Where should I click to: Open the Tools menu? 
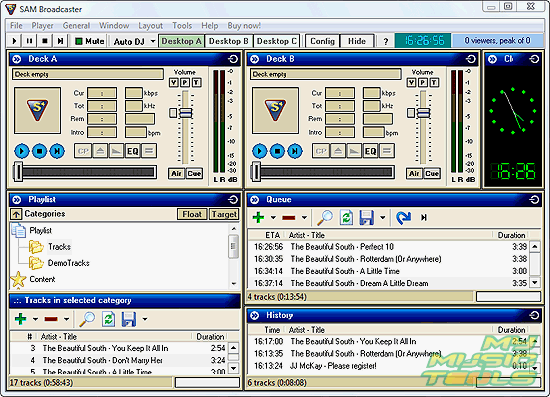coord(182,26)
